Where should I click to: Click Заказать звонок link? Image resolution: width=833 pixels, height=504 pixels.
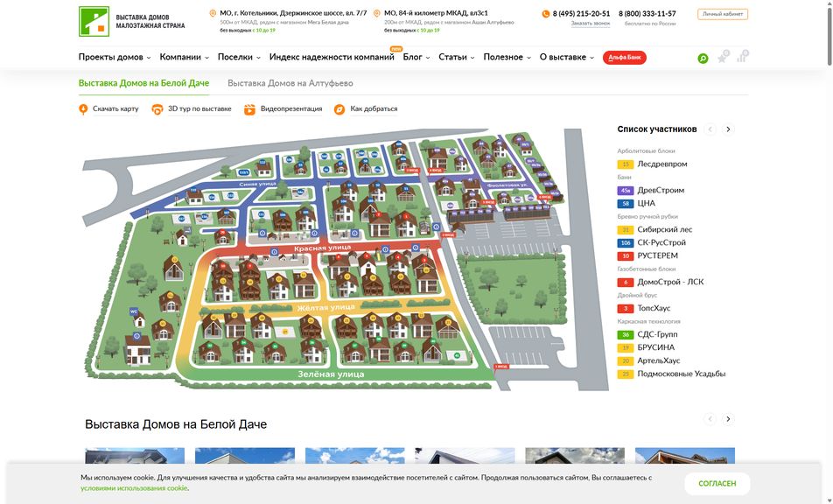tap(591, 24)
